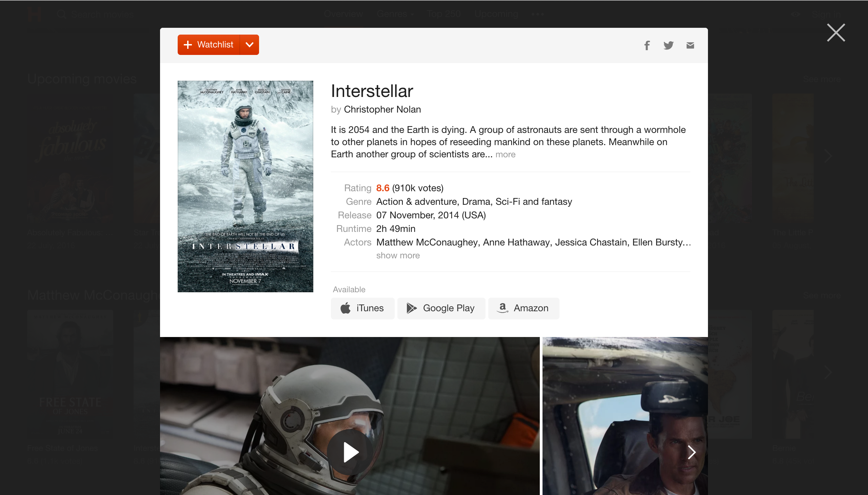The width and height of the screenshot is (868, 495).
Task: Play the Interstellar trailer video
Action: coord(350,452)
